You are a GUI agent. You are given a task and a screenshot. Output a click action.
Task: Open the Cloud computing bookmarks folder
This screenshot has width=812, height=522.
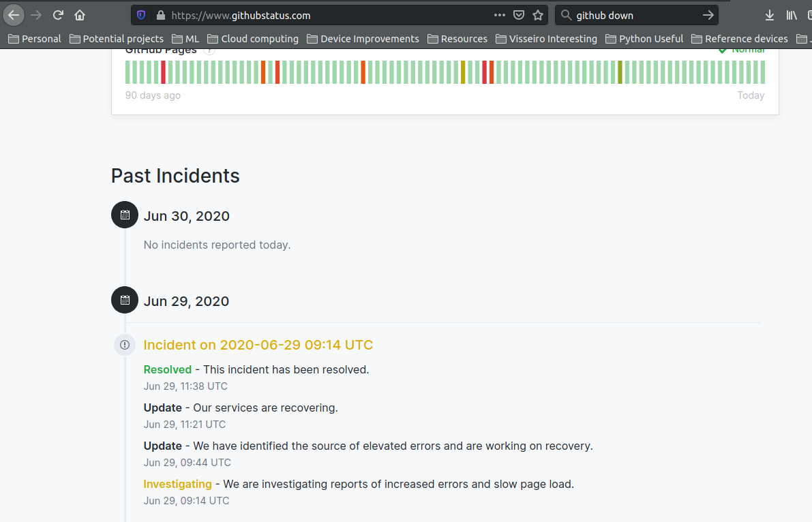tap(252, 39)
